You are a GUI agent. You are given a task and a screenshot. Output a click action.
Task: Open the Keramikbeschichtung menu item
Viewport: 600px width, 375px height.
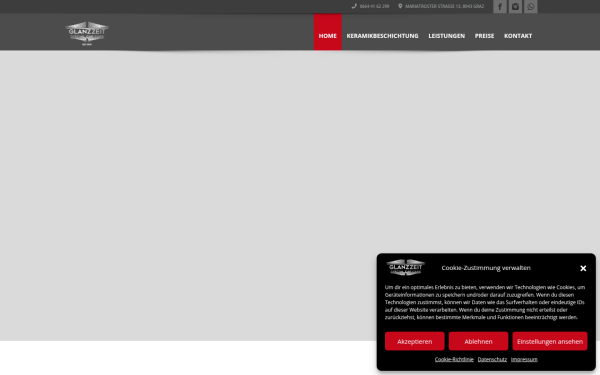pos(382,36)
